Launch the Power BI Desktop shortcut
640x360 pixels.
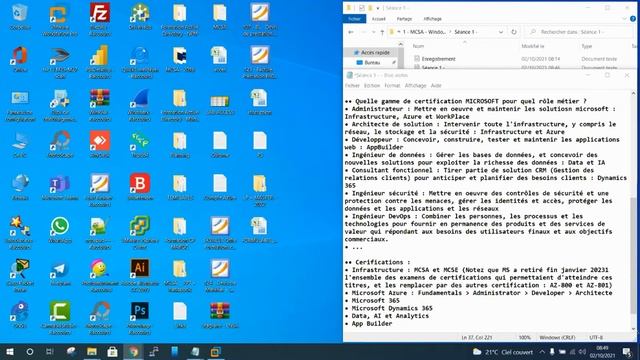(x=100, y=62)
